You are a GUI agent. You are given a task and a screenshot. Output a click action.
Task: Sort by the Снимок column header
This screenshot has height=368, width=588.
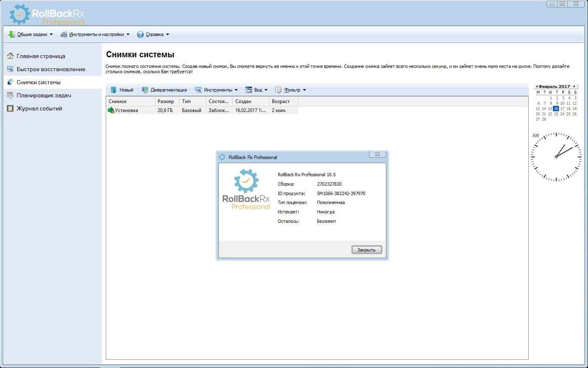(x=131, y=101)
